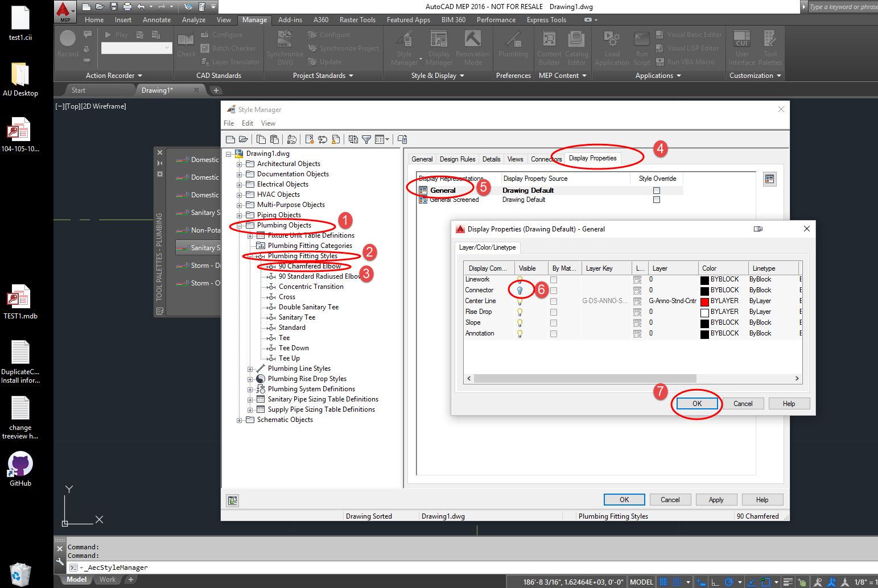Expand the Schematic Objects tree node
878x588 pixels.
240,420
